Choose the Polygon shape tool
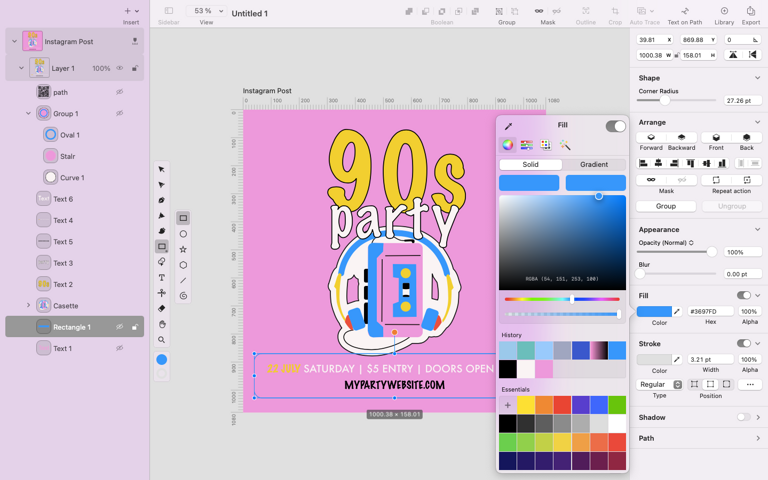The width and height of the screenshot is (768, 480). point(183,265)
